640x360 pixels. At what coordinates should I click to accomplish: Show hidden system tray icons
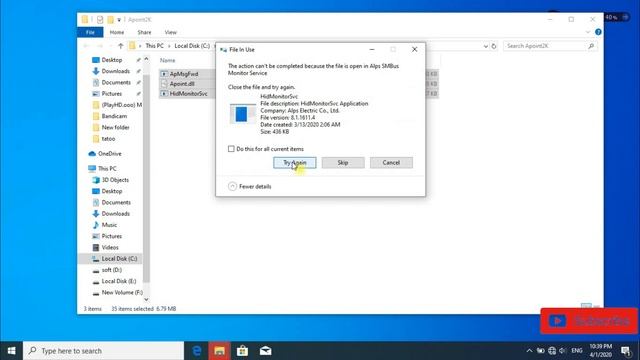tap(529, 351)
